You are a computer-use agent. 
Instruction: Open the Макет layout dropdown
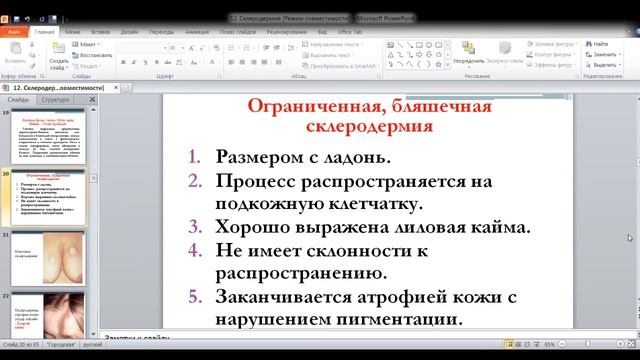pyautogui.click(x=86, y=44)
